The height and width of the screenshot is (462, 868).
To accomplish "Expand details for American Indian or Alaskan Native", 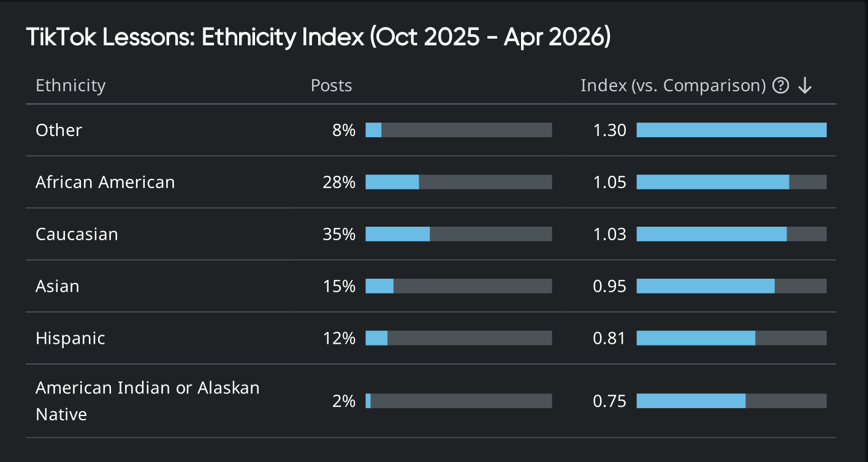I will click(x=147, y=401).
